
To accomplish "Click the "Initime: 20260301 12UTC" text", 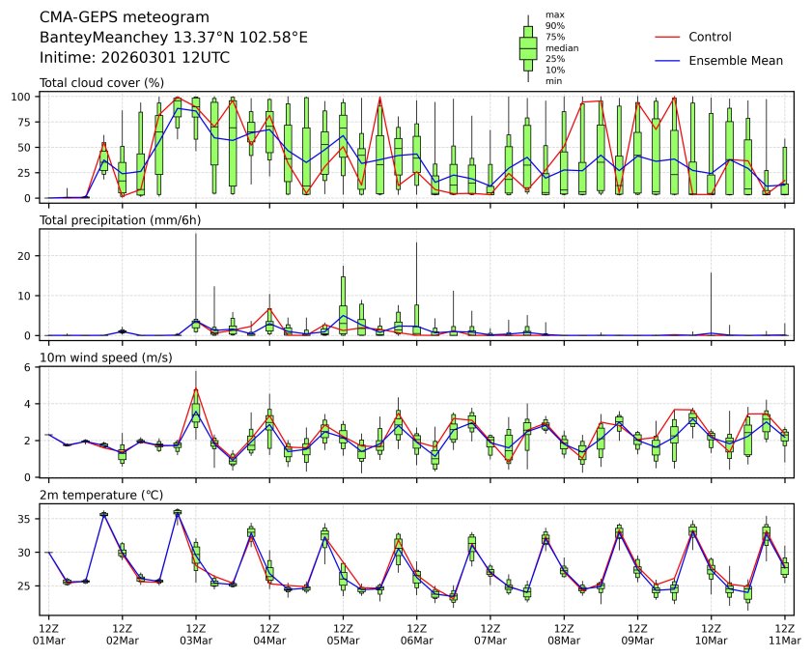I will click(134, 57).
